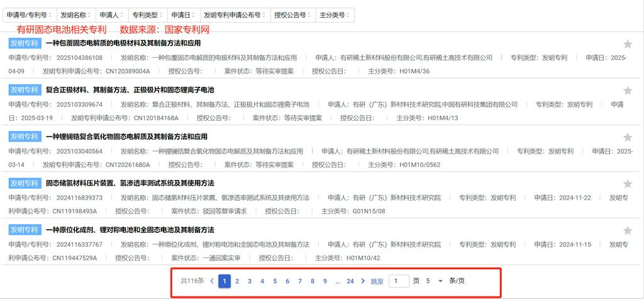This screenshot has height=299, width=644.
Task: Click classification G01N15/08
Action: (369, 212)
